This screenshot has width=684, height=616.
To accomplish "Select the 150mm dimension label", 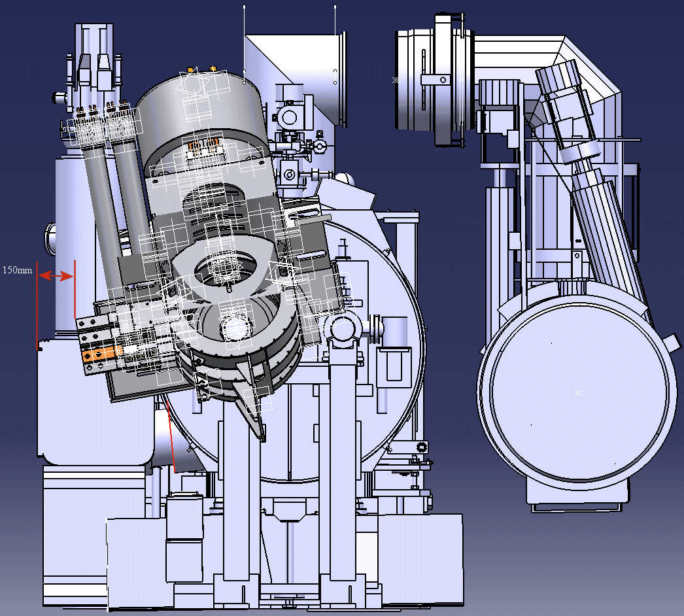I will 18,270.
